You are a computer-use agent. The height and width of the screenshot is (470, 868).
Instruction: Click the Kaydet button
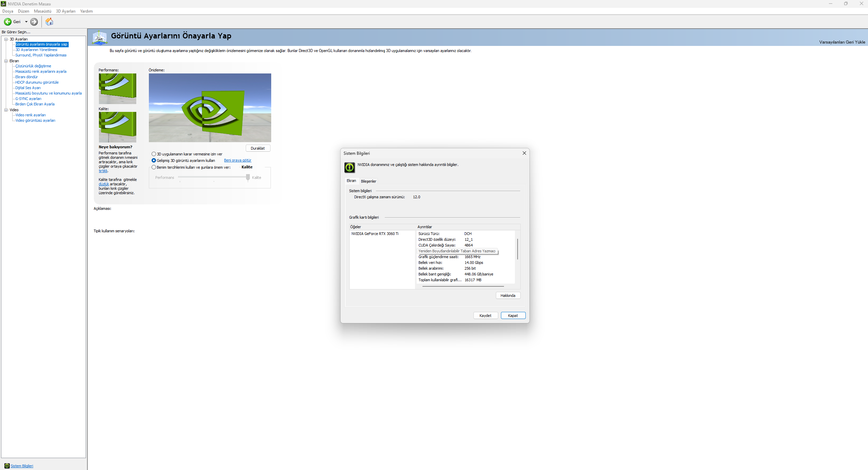(486, 316)
